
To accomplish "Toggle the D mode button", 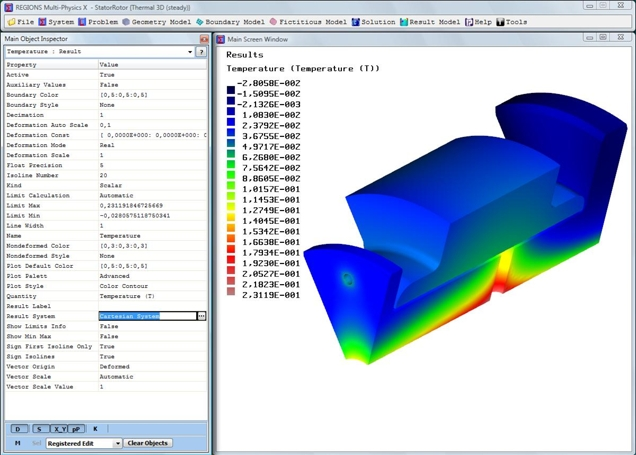I will point(19,429).
